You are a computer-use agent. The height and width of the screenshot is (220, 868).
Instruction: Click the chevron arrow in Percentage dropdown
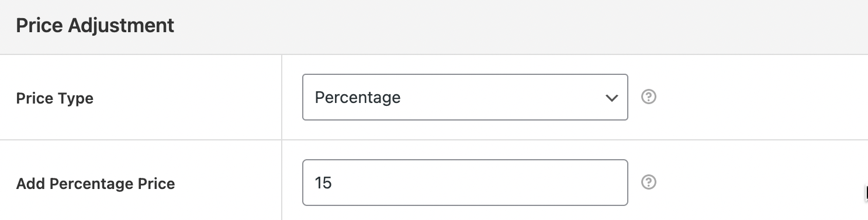coord(611,98)
